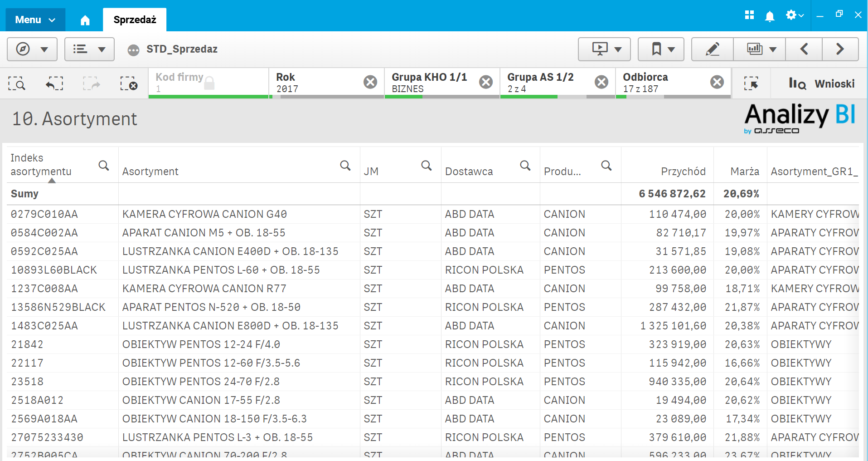Viewport: 868px width, 461px height.
Task: Remove the Grupa AS selection
Action: click(x=601, y=82)
